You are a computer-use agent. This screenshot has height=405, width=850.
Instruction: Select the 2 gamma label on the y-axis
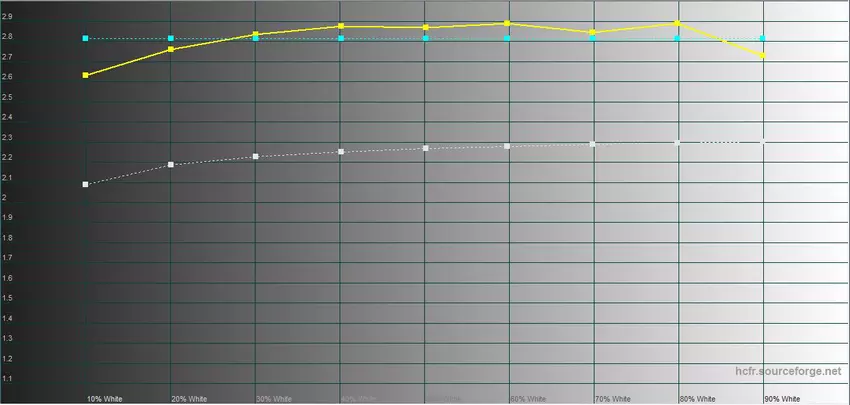(5, 198)
